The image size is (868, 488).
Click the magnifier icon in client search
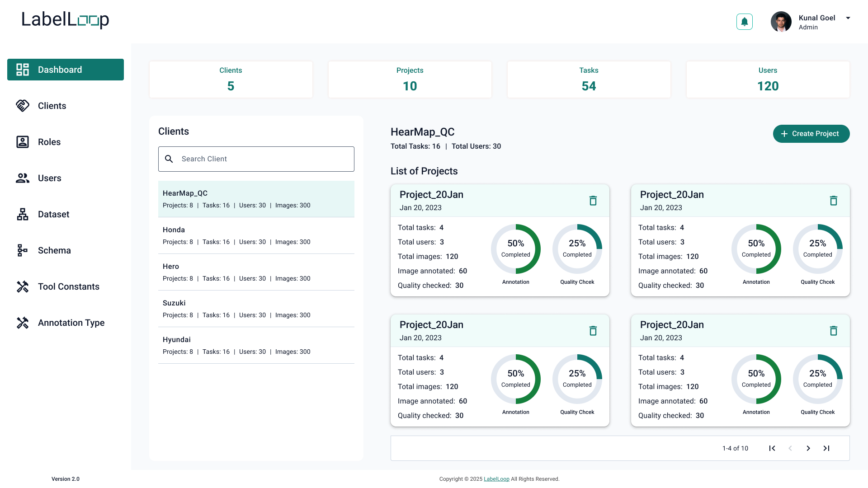click(x=169, y=159)
